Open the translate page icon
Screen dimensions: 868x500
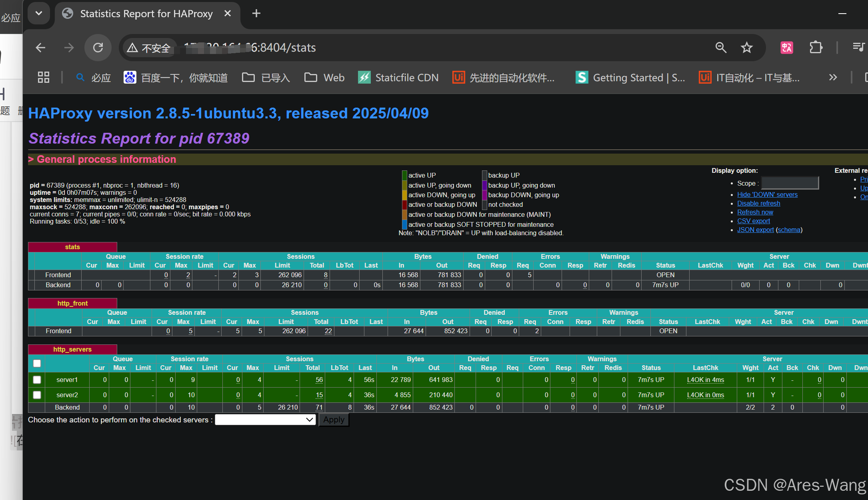click(x=786, y=48)
